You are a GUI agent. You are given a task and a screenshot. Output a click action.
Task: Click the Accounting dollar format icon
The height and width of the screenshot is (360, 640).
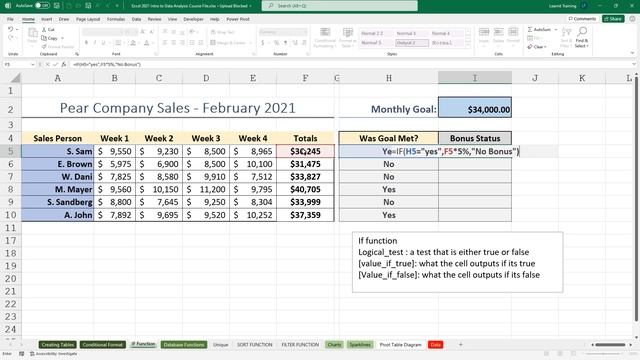click(262, 43)
